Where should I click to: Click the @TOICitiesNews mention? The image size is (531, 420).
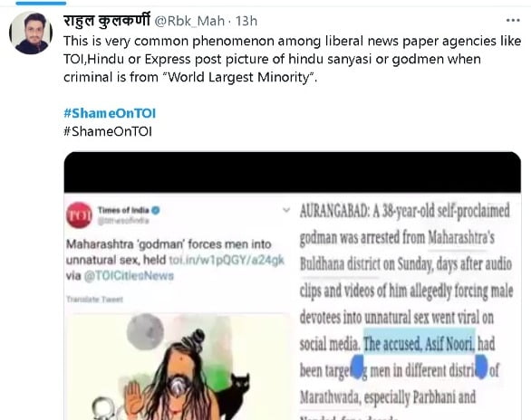(x=129, y=276)
